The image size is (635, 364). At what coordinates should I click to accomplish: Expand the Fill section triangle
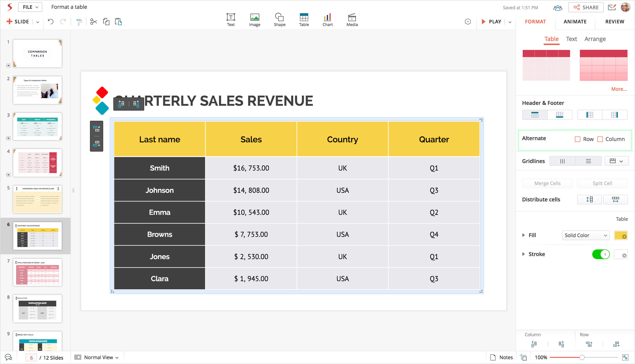(523, 235)
